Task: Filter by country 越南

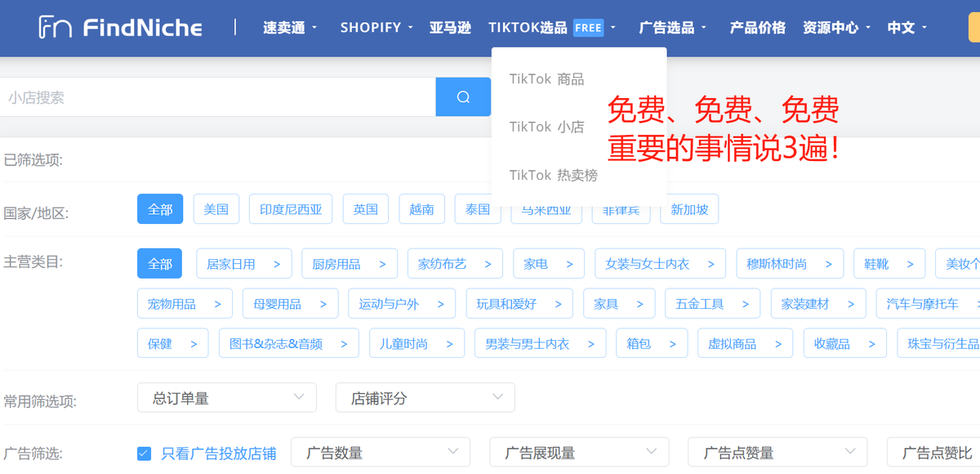Action: [x=422, y=209]
